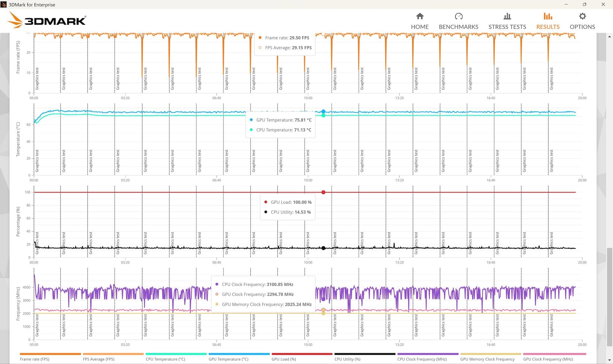Go to HOME tab label
The height and width of the screenshot is (364, 613).
420,27
